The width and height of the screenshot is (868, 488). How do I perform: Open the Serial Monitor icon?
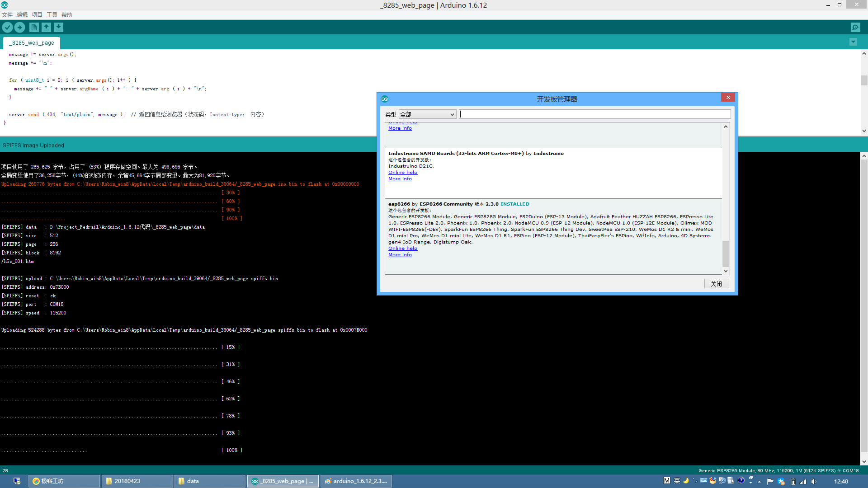(x=855, y=27)
